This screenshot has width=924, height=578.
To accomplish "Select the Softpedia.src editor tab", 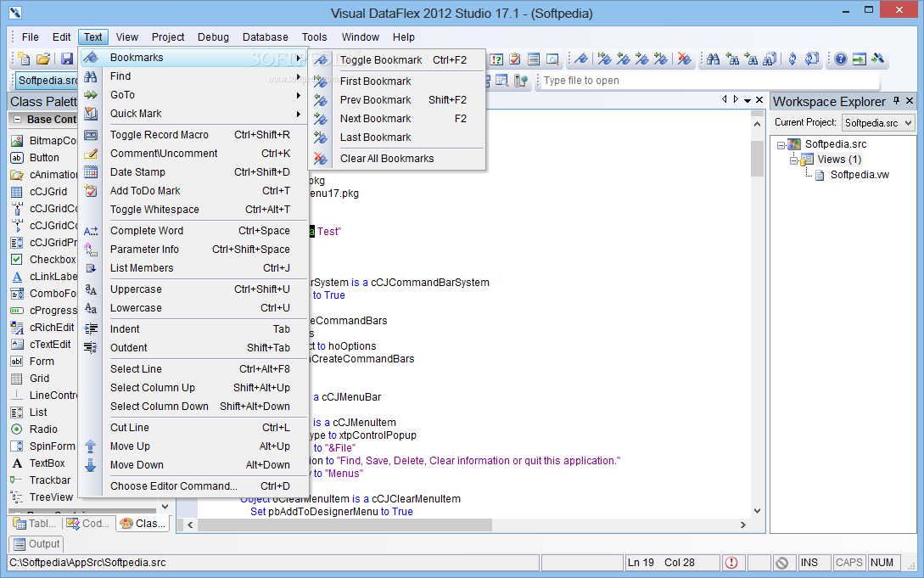I will coord(46,80).
